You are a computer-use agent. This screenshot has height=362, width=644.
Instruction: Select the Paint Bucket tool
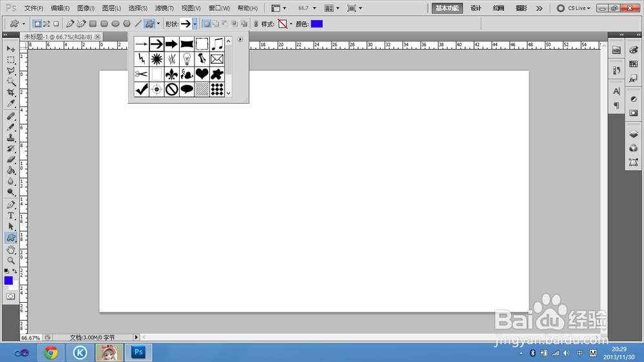tap(11, 170)
